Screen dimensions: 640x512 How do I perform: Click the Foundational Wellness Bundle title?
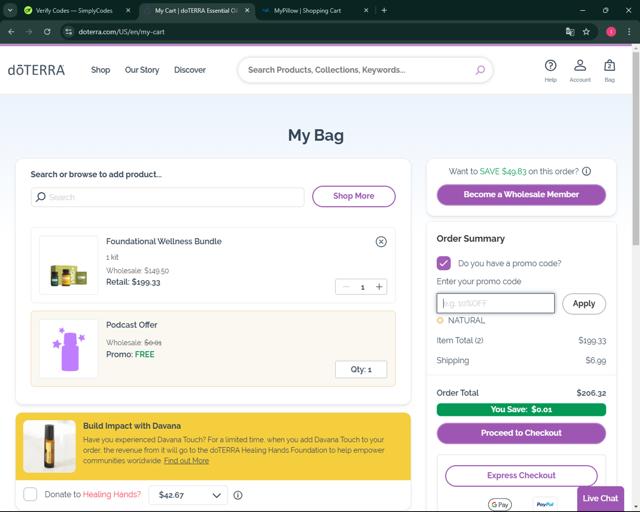coord(164,241)
